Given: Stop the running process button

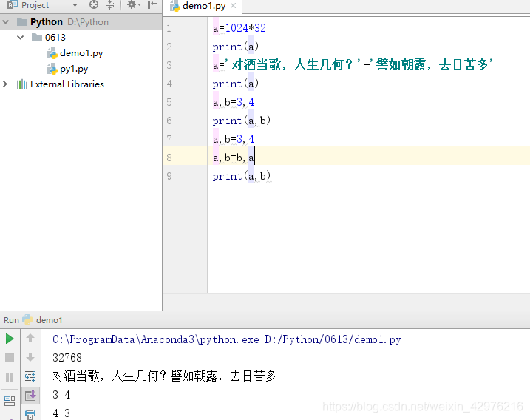Looking at the screenshot, I should pyautogui.click(x=10, y=358).
